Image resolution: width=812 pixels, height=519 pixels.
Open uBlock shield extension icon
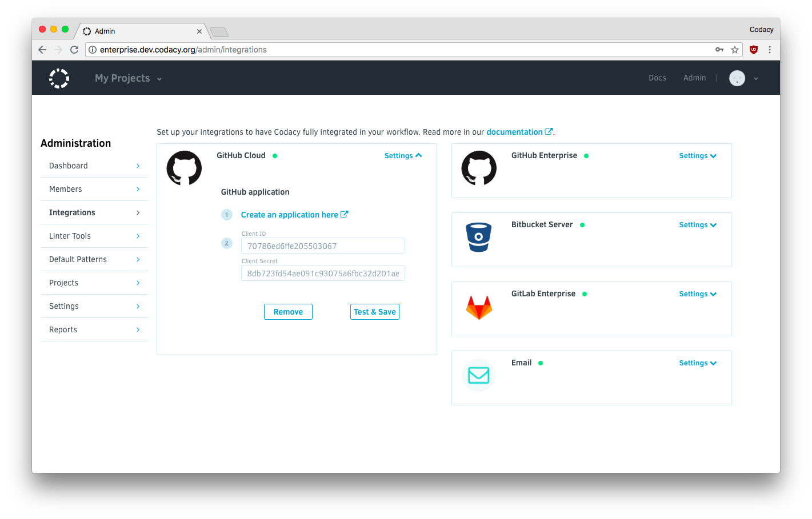pos(754,50)
